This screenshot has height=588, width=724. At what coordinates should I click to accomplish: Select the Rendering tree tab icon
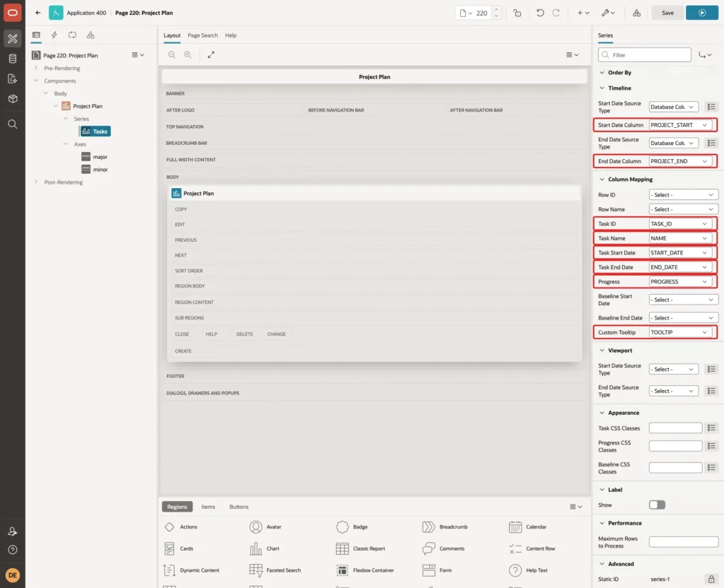pos(36,35)
